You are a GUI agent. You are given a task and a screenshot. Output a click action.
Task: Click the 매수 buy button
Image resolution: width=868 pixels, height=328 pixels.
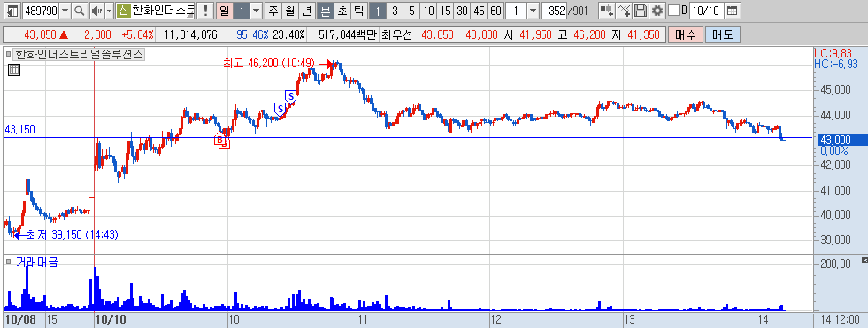(x=686, y=34)
